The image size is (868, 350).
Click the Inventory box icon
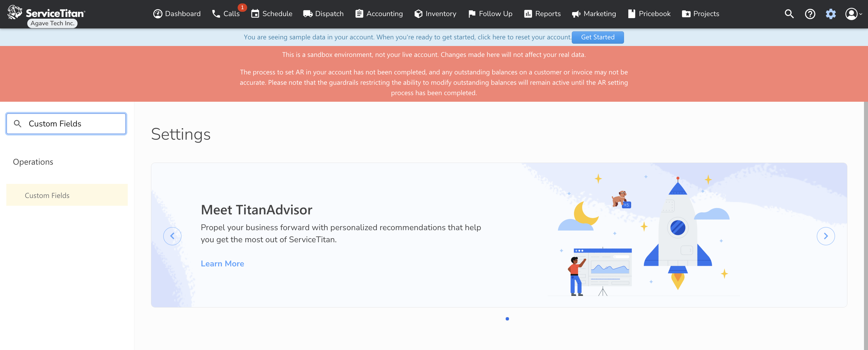pyautogui.click(x=418, y=14)
